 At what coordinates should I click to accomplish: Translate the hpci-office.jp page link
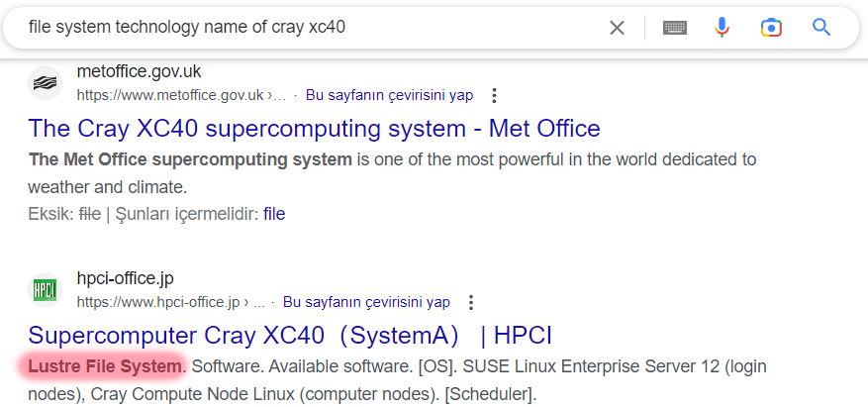[x=366, y=302]
